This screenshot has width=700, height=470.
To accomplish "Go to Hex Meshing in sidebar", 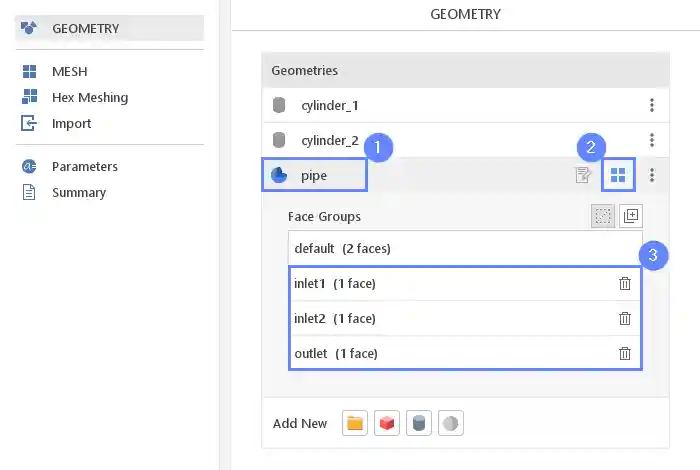I will pyautogui.click(x=89, y=98).
